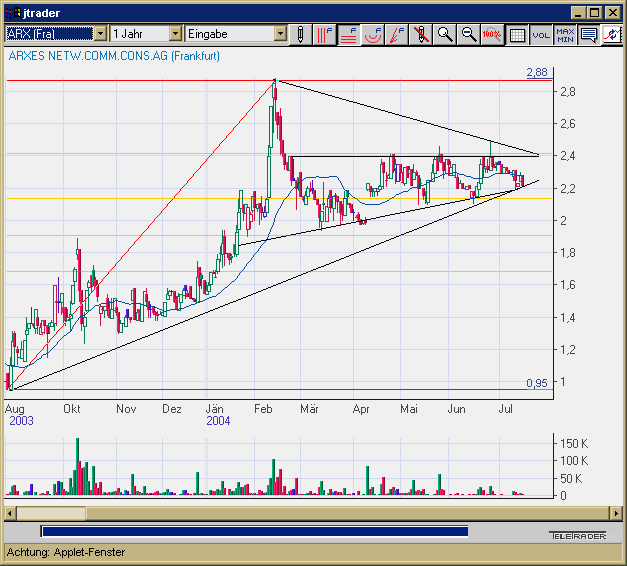Open the ARX (Fra) symbol dropdown
Screen dimensions: 627x566
(100, 34)
